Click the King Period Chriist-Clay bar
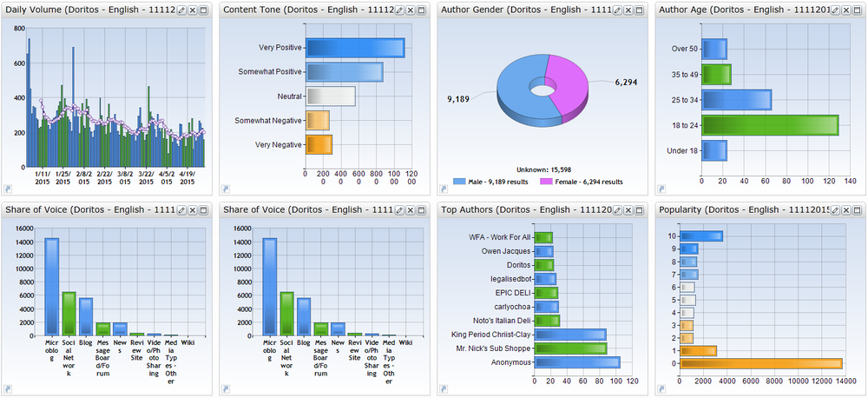This screenshot has height=398, width=868. coord(570,335)
